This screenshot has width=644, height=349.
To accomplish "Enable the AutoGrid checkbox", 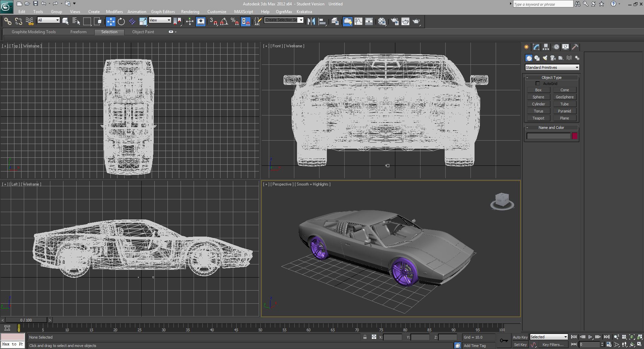I will (538, 84).
